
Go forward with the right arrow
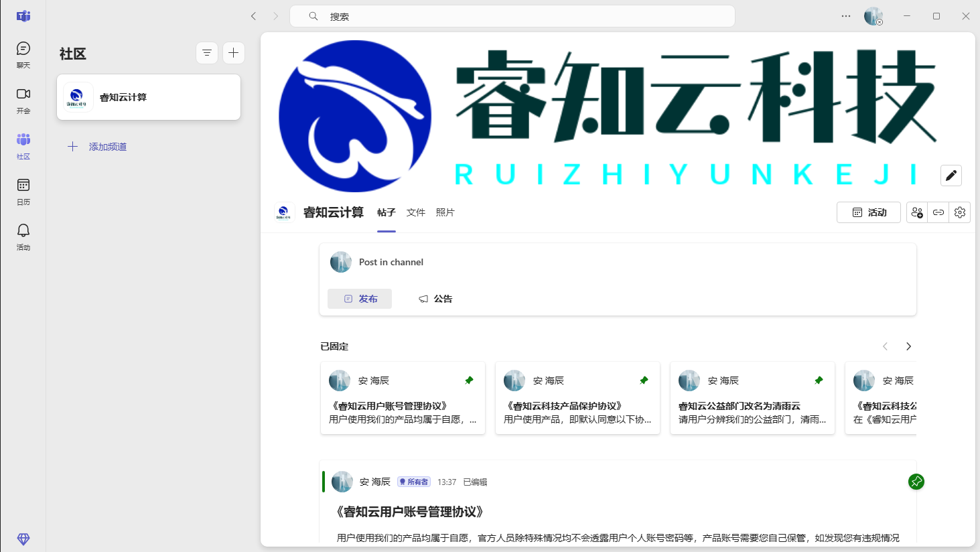(275, 16)
